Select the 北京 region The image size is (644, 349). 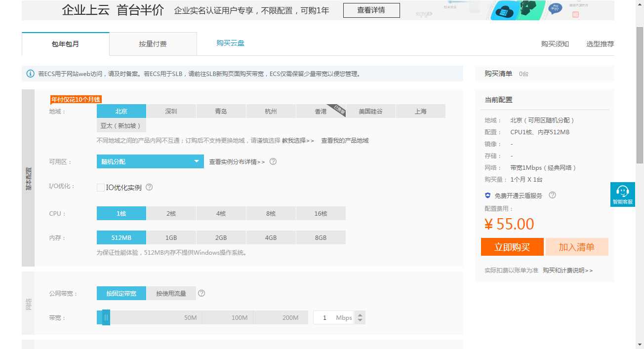point(121,111)
